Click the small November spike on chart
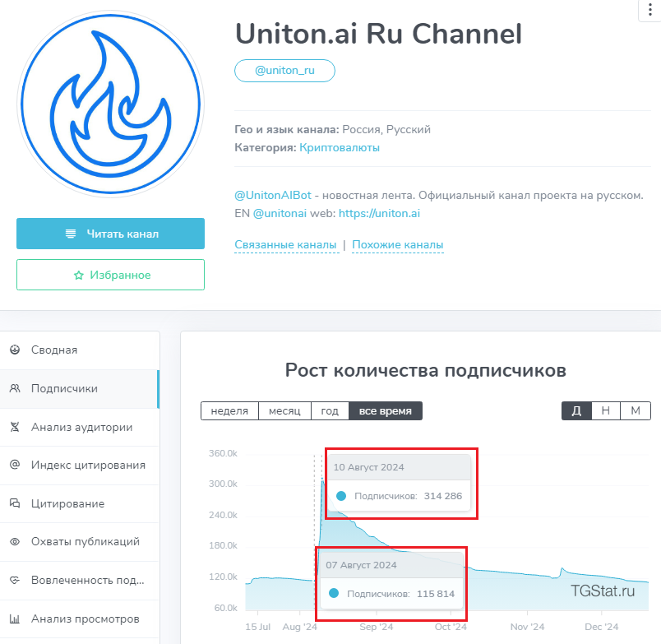 [x=562, y=570]
